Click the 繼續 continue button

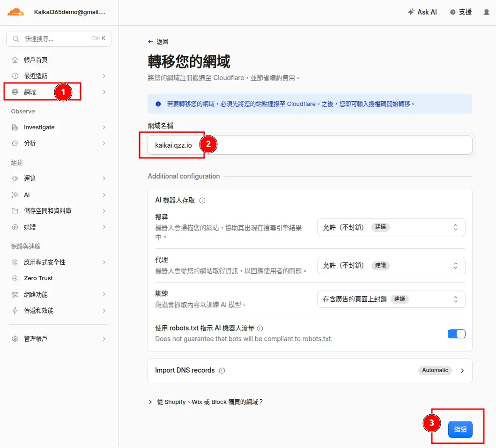(460, 429)
